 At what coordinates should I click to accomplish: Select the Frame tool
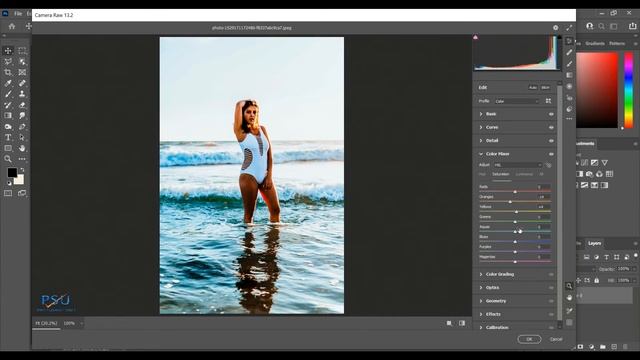coord(22,72)
